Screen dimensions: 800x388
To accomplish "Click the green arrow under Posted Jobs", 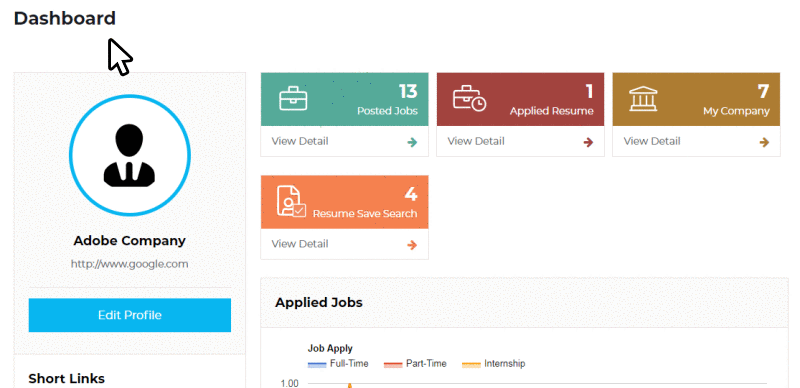I will point(412,142).
